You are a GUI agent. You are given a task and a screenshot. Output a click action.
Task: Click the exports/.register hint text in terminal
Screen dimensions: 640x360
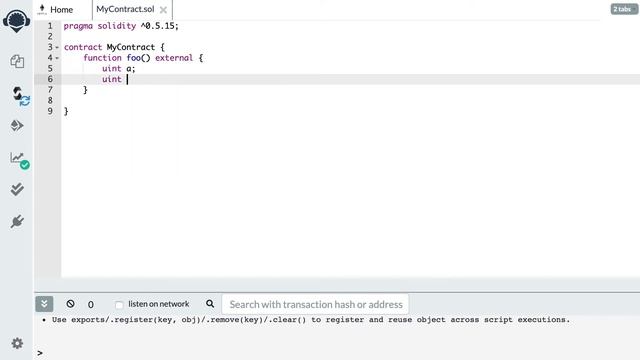point(311,320)
